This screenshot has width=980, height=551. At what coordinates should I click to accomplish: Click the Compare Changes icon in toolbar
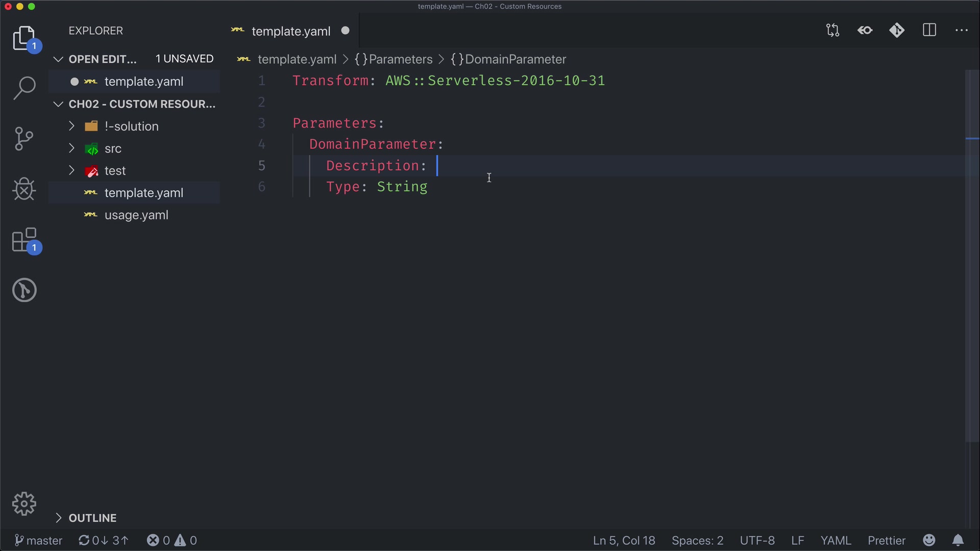(832, 31)
